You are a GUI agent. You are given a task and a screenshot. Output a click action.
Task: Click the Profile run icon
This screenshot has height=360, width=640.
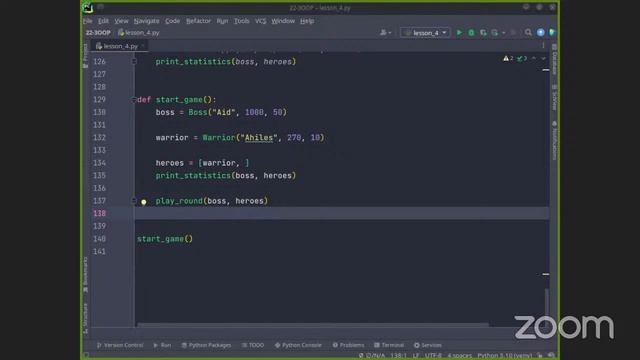point(495,32)
